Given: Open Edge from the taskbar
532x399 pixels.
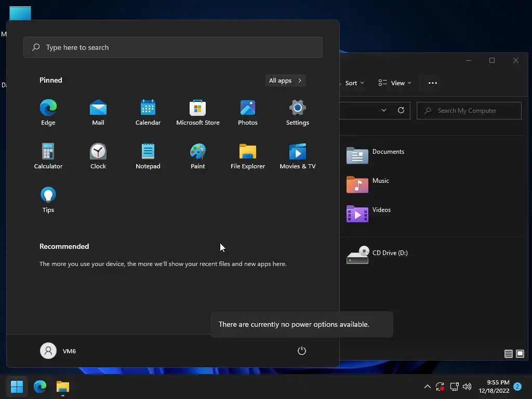Looking at the screenshot, I should [x=39, y=387].
